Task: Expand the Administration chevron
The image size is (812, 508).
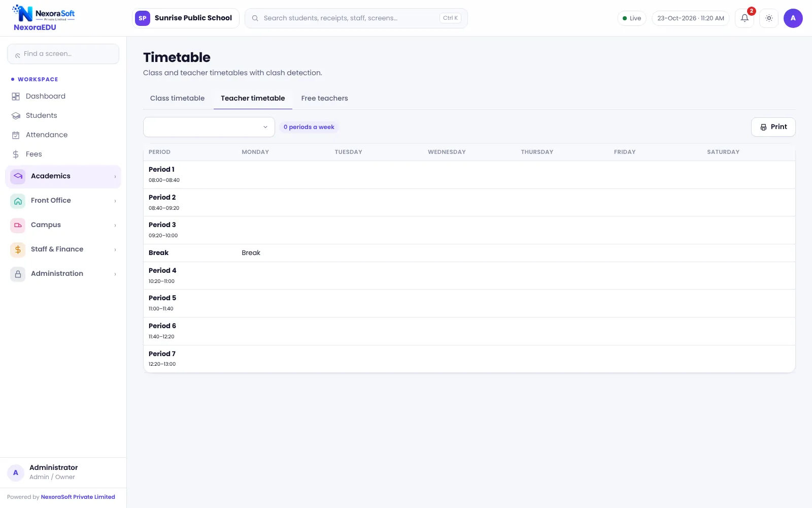Action: click(115, 274)
